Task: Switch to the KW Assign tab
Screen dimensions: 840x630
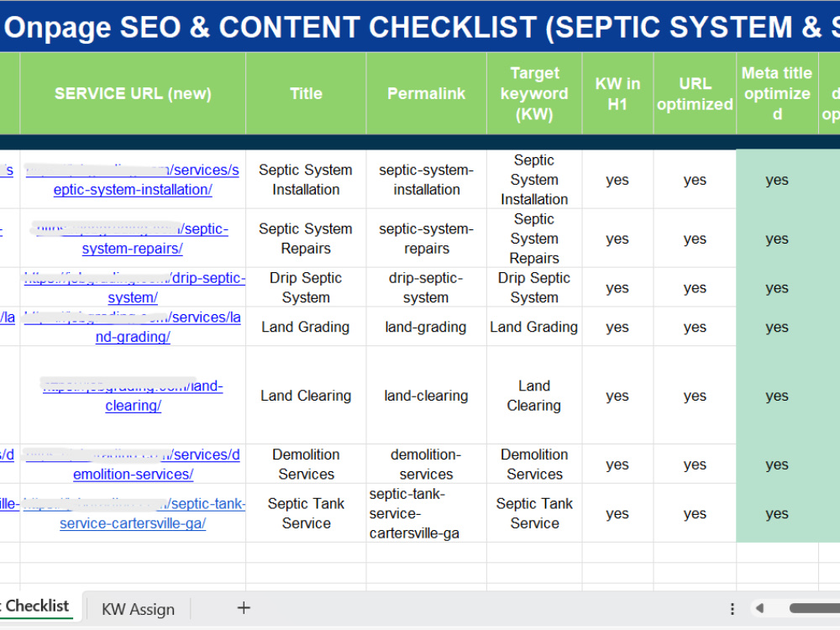Action: click(x=138, y=609)
